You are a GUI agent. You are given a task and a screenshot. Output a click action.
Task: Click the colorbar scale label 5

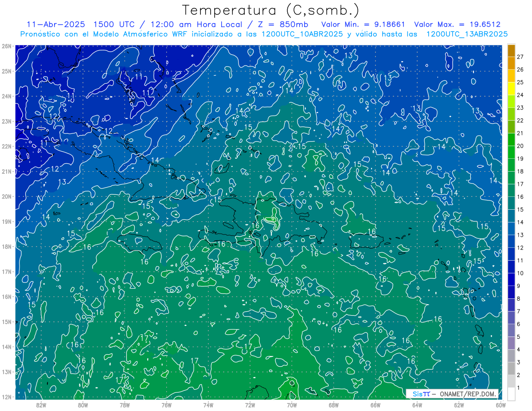tap(519, 337)
